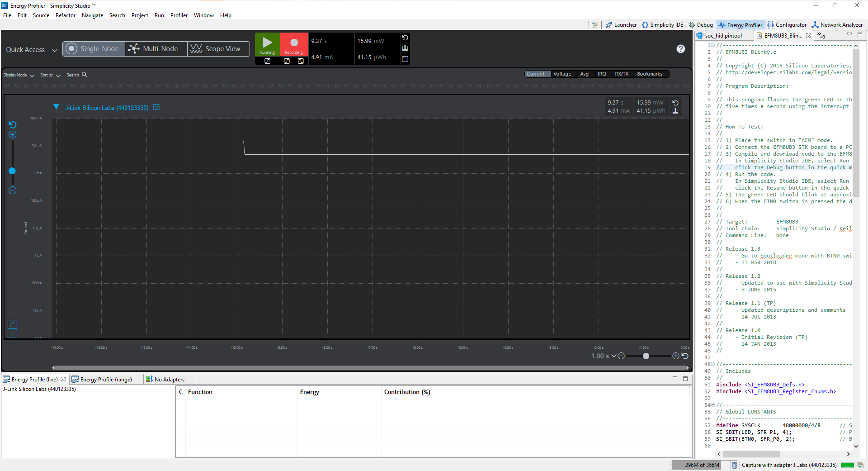Viewport: 868px width, 471px height.
Task: Stop recording with the red Recording button
Action: [293, 44]
